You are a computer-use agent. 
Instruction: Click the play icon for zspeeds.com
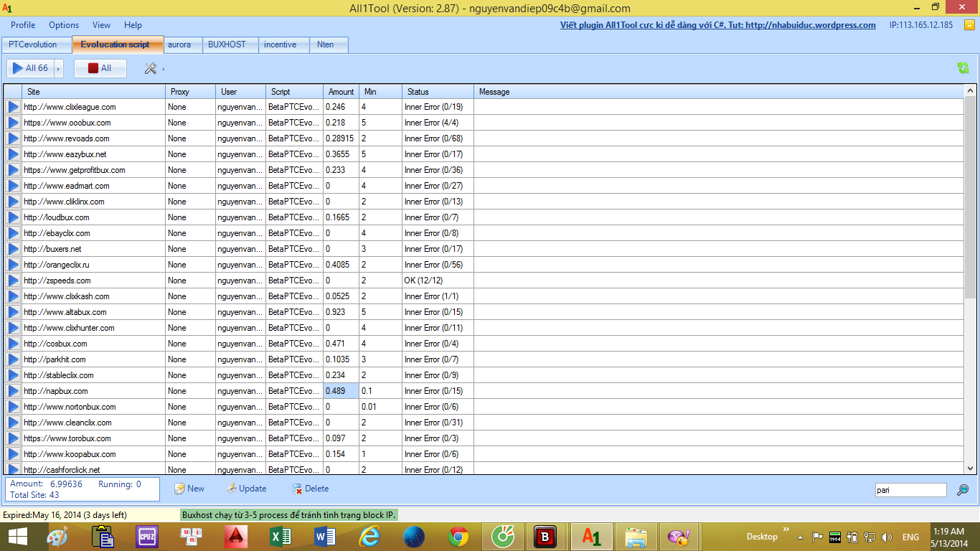point(13,281)
